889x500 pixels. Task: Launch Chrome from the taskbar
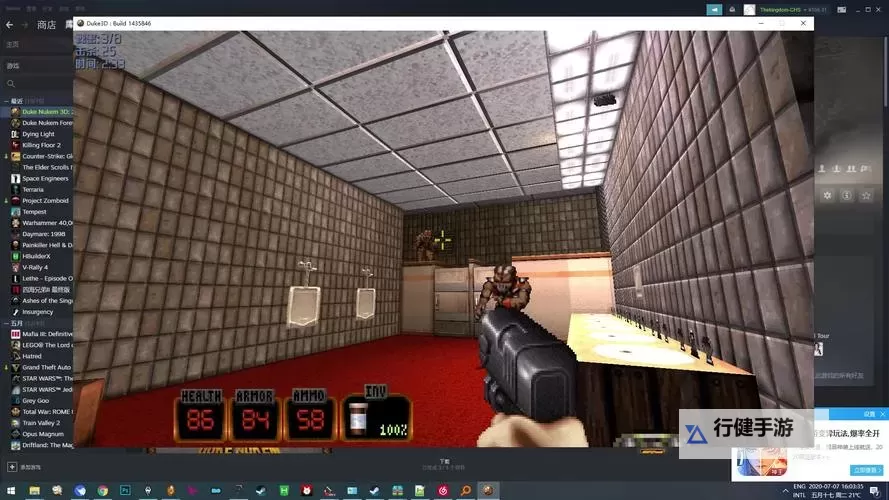[x=102, y=491]
